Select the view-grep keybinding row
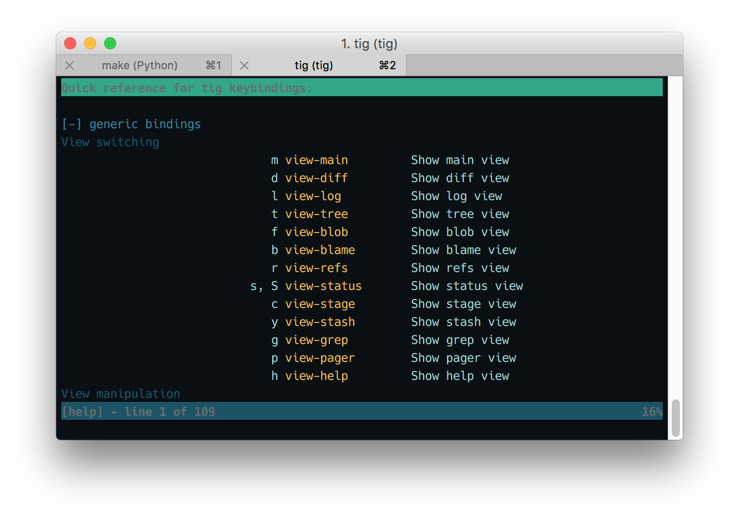 pos(362,340)
